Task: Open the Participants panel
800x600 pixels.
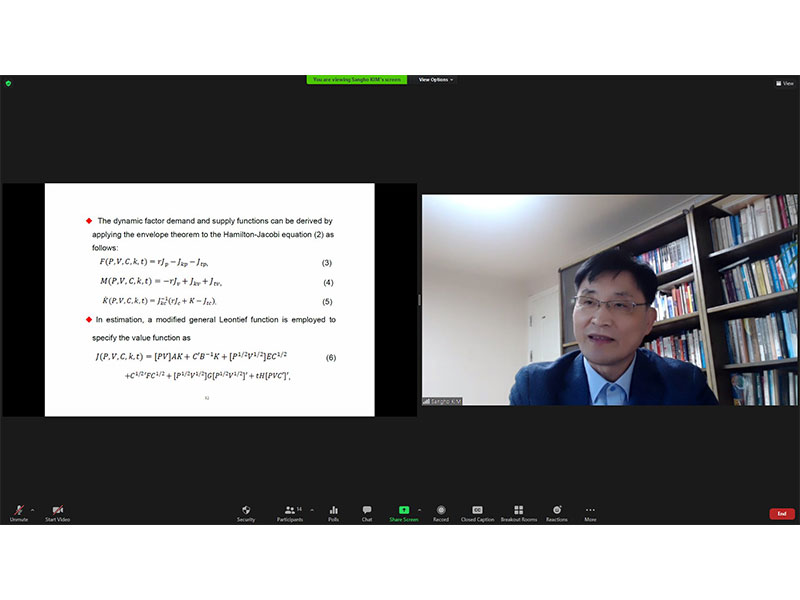Action: 289,512
